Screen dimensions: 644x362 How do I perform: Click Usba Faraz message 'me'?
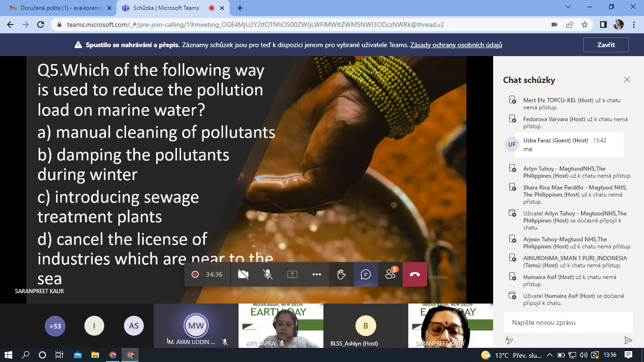[x=528, y=149]
